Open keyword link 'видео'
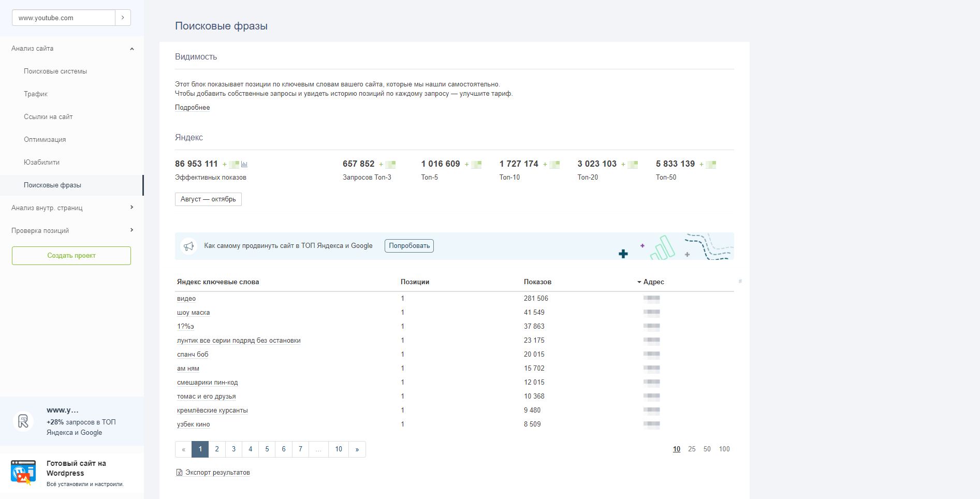 186,299
